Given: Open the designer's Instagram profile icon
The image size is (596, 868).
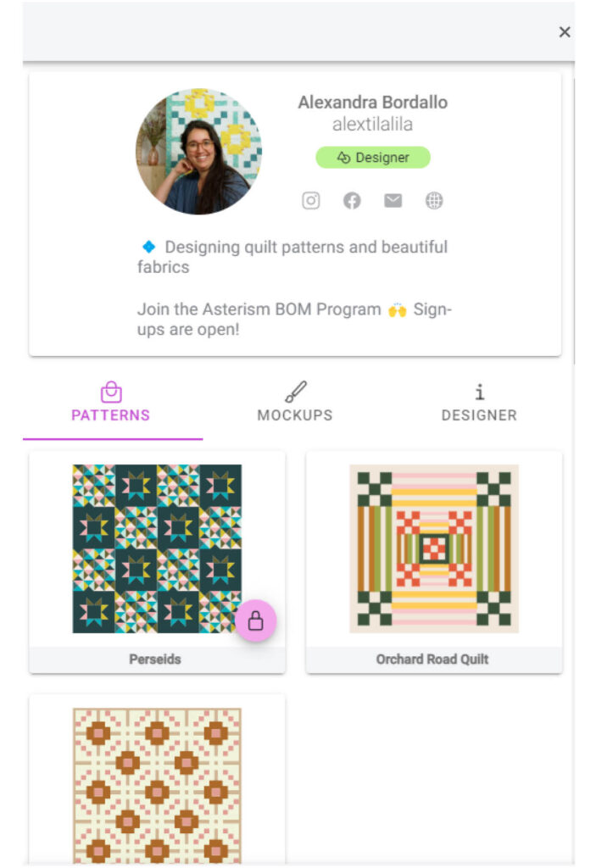Looking at the screenshot, I should pos(311,200).
